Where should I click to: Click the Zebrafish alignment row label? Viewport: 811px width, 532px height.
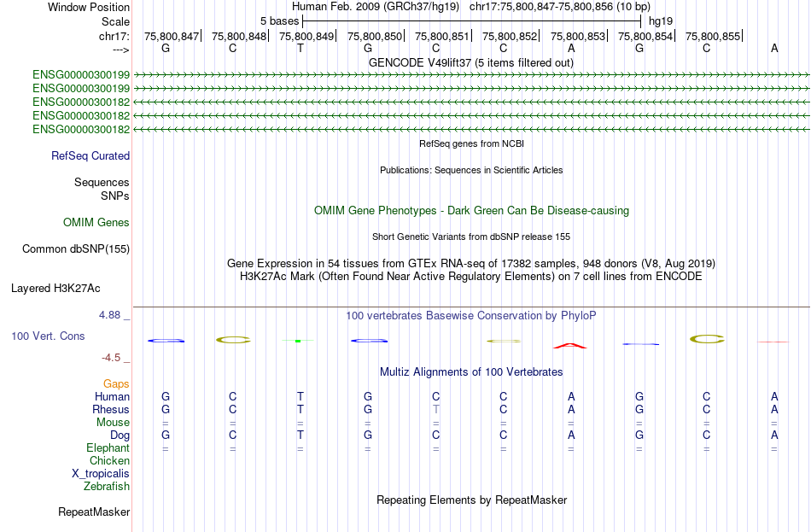[x=107, y=487]
